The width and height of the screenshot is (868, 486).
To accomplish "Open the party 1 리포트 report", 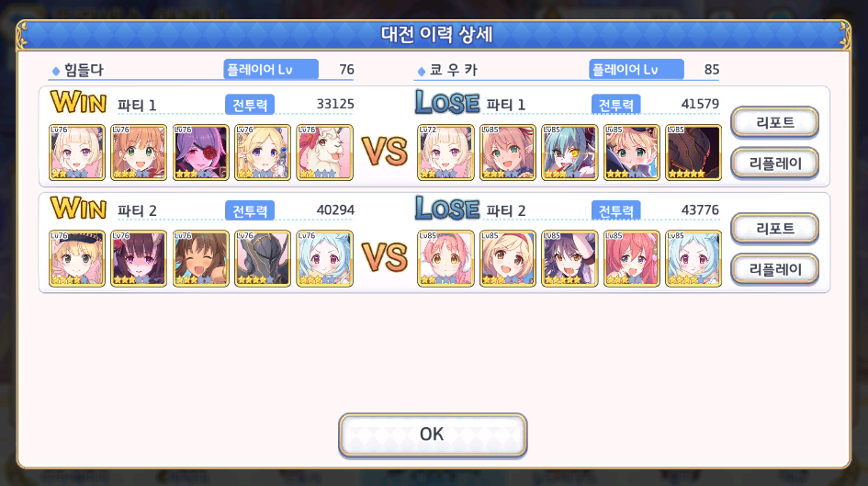I will 774,122.
